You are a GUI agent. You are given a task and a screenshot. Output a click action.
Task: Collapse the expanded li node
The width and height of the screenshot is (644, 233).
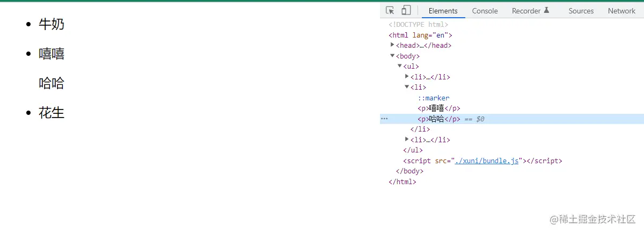coord(407,87)
